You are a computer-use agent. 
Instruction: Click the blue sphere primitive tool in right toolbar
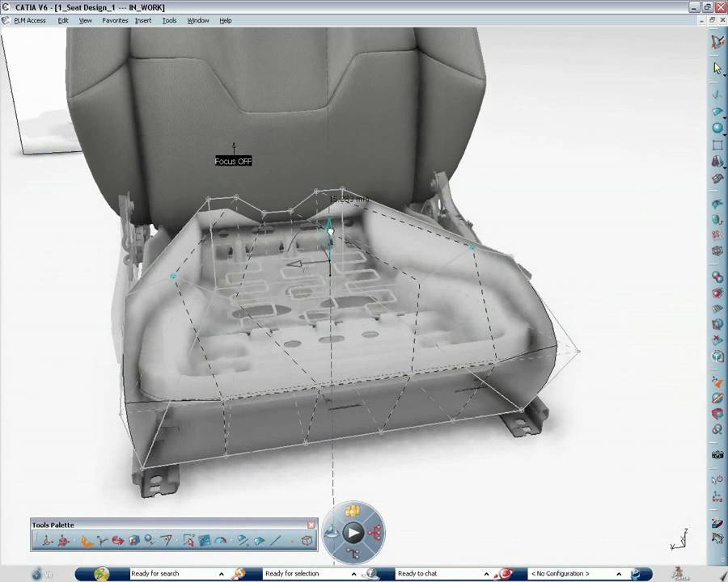tap(717, 128)
